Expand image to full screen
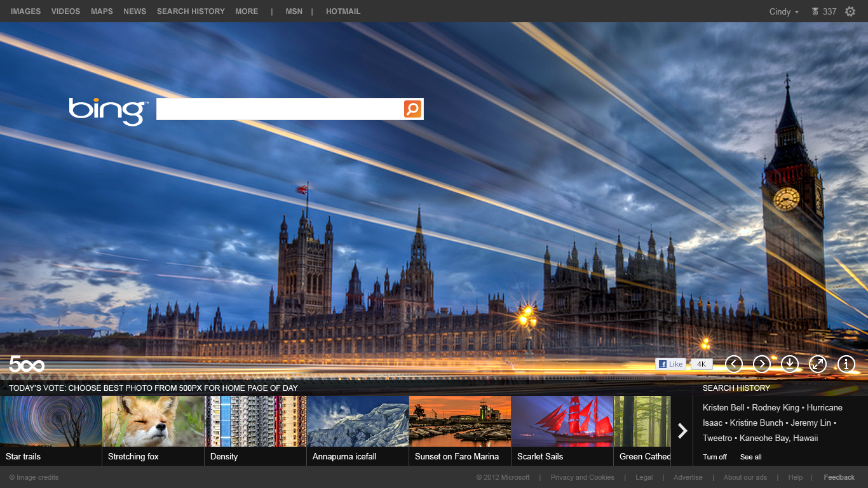868x488 pixels. [x=818, y=364]
